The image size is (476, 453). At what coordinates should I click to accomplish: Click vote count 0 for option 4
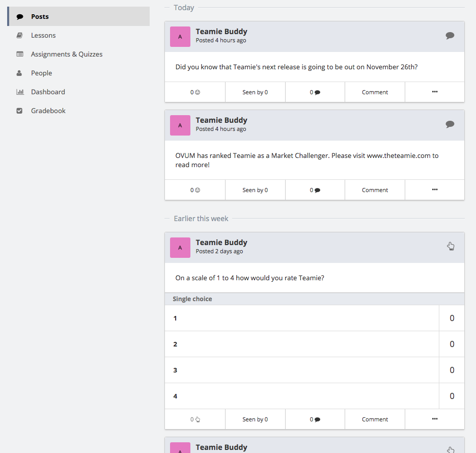pos(452,396)
